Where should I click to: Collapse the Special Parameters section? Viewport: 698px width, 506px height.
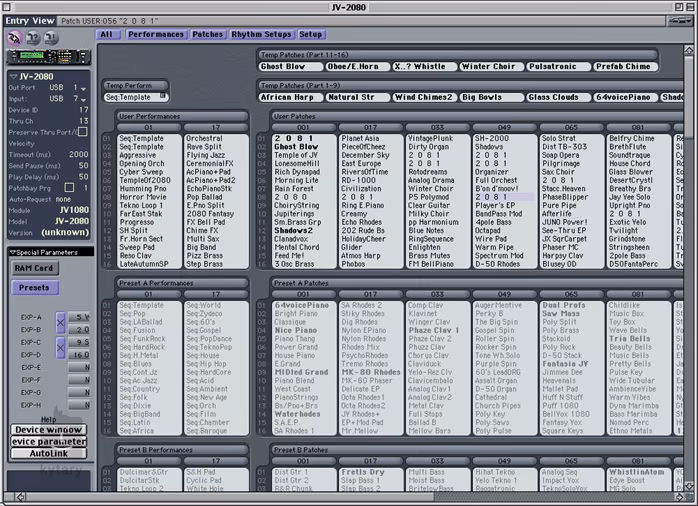12,252
